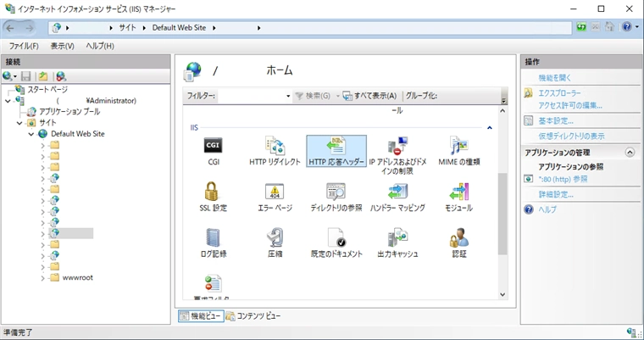The height and width of the screenshot is (340, 644).
Task: Click the network icon in status bar corner
Action: [x=631, y=332]
